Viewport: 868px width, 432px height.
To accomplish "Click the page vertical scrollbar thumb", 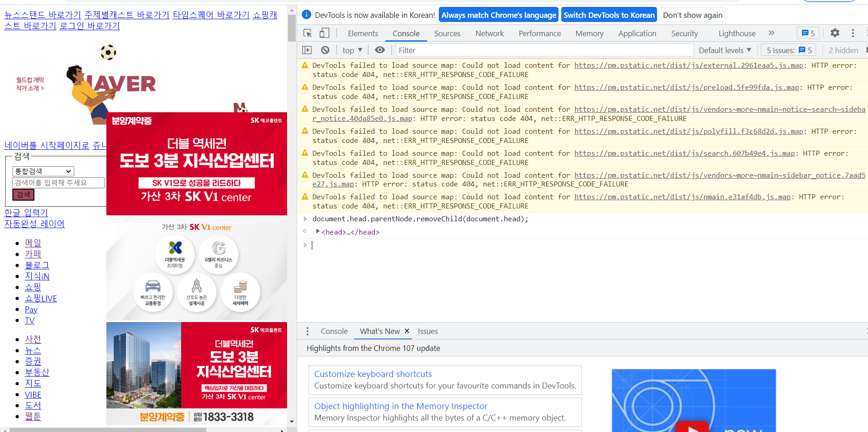I will point(292,28).
